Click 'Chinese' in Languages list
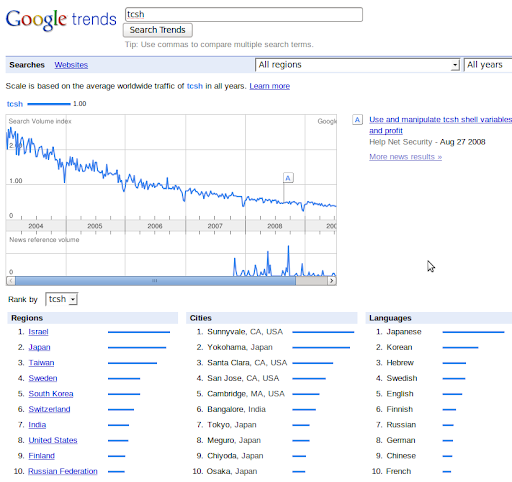Image resolution: width=512 pixels, height=482 pixels. click(401, 456)
